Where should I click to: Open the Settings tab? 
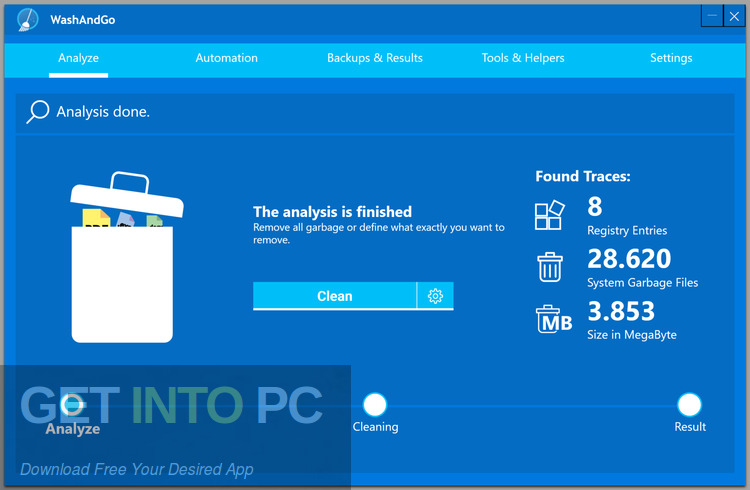[x=671, y=58]
